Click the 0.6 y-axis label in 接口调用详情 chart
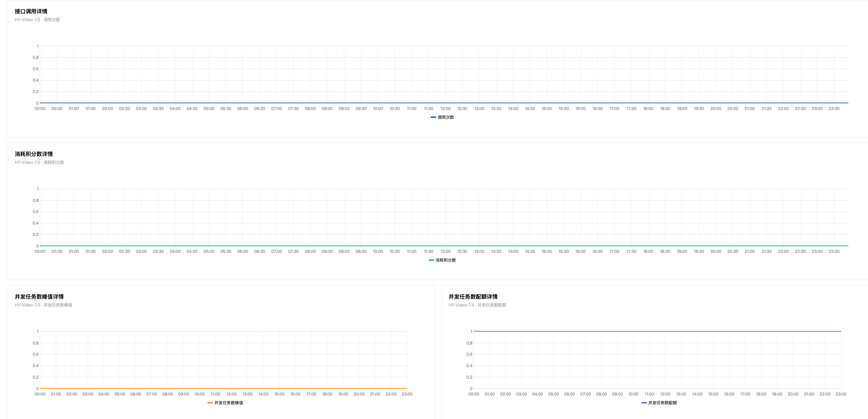 point(35,69)
